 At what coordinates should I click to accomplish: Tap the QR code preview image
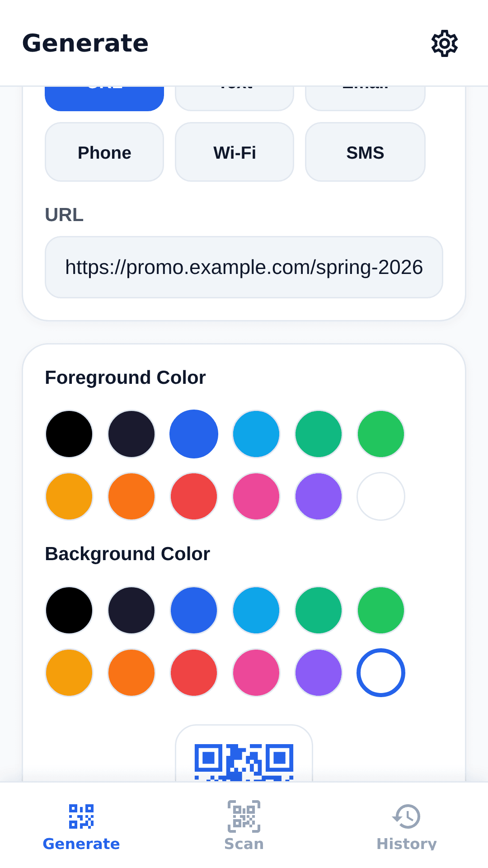[x=244, y=762]
